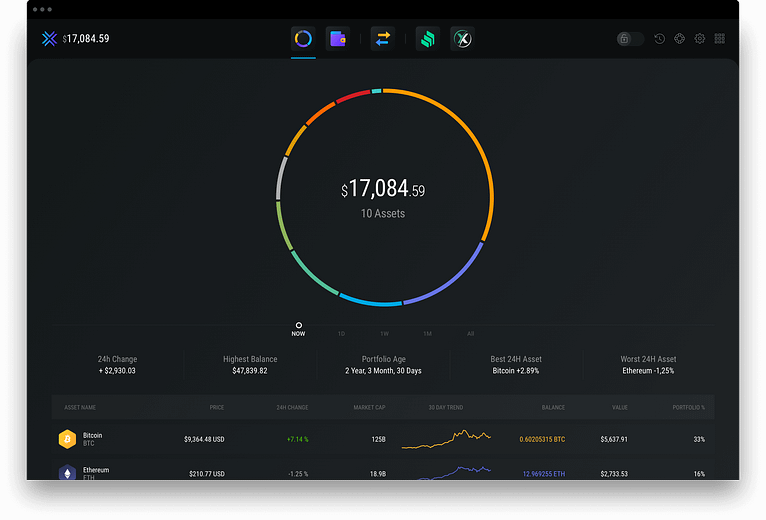The height and width of the screenshot is (520, 766).
Task: Click the Support lifebuoy icon
Action: coord(680,39)
